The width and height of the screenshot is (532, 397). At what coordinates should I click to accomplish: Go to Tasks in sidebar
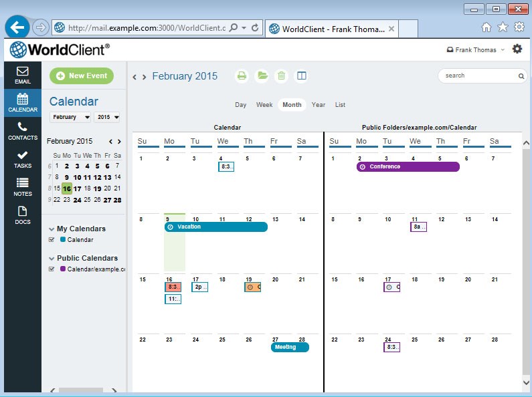(23, 159)
